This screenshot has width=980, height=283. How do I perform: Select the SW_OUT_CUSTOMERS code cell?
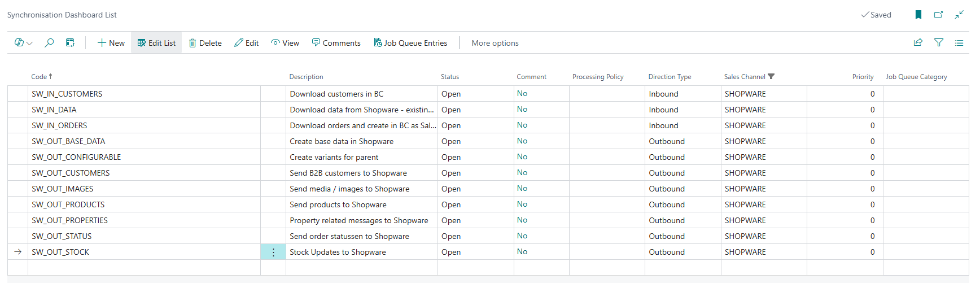coord(144,173)
